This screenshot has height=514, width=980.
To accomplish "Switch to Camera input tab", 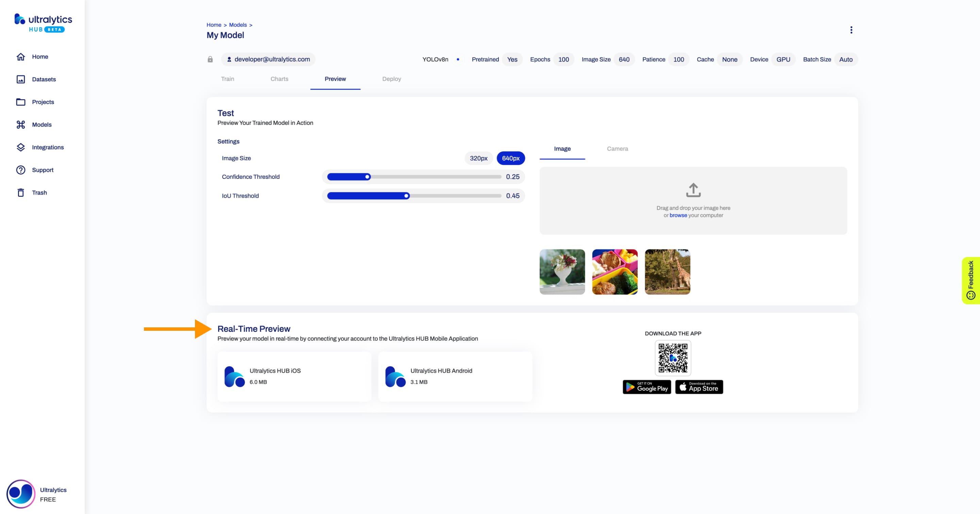I will pos(616,148).
